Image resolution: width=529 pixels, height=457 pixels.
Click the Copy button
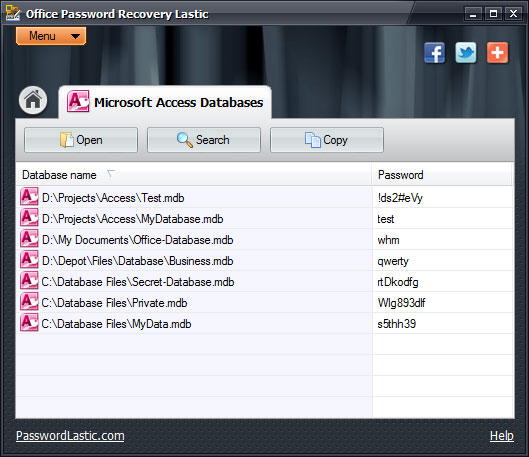coord(327,140)
